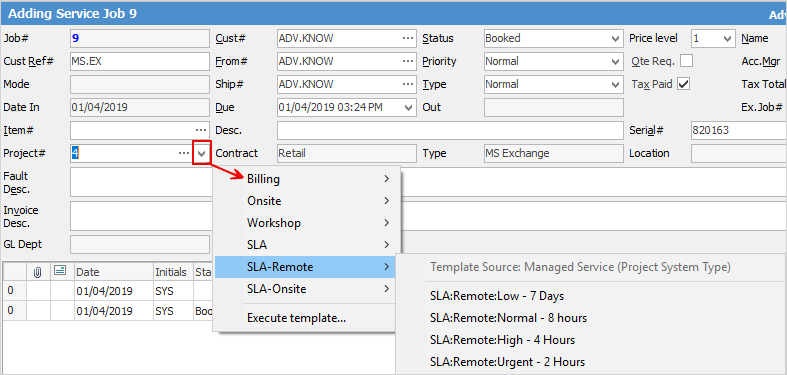The width and height of the screenshot is (787, 375).
Task: Click the Contract field showing Retail
Action: pos(346,154)
